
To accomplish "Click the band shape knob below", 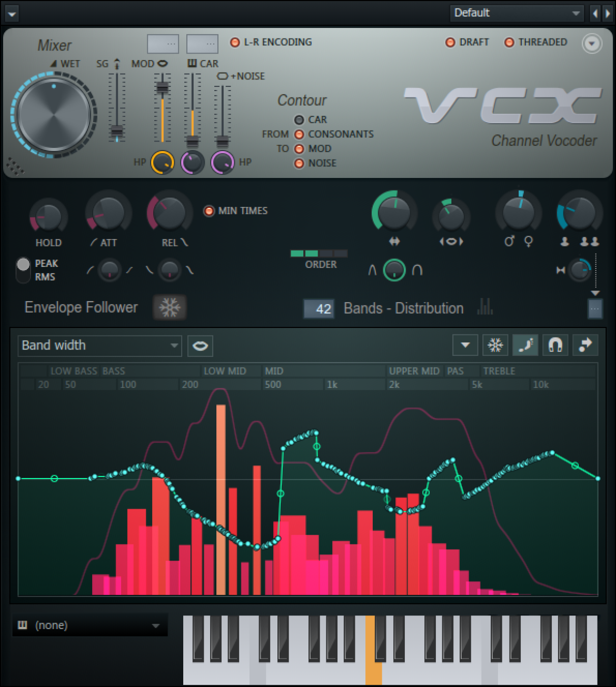I will point(394,270).
